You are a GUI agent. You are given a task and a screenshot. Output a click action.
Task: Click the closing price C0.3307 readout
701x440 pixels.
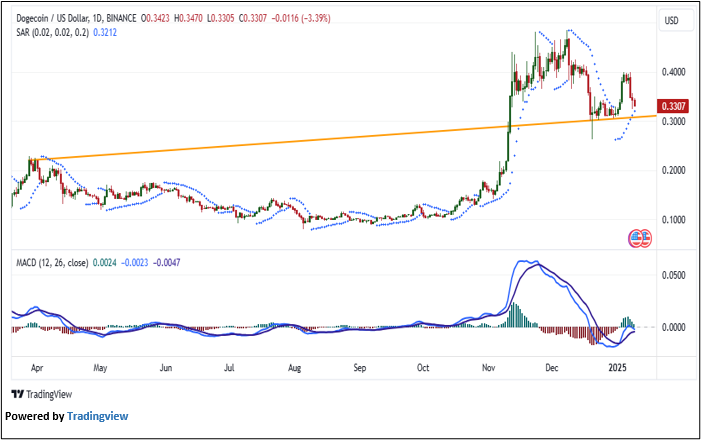[x=253, y=18]
